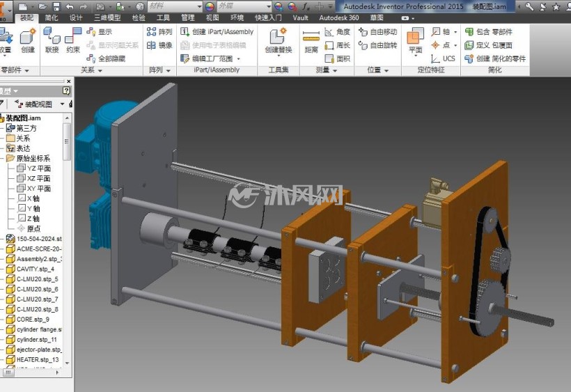The width and height of the screenshot is (571, 392).
Task: Open the 设计 ribbon tab
Action: [76, 18]
